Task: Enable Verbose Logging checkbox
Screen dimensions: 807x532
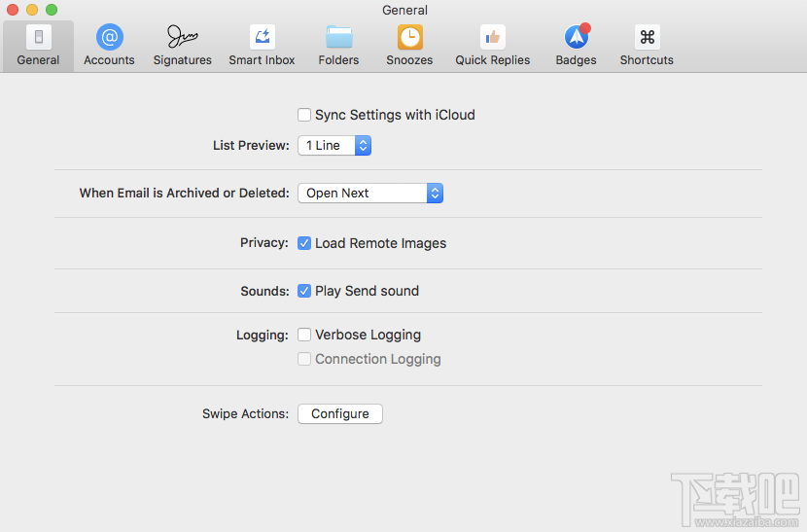Action: [304, 335]
